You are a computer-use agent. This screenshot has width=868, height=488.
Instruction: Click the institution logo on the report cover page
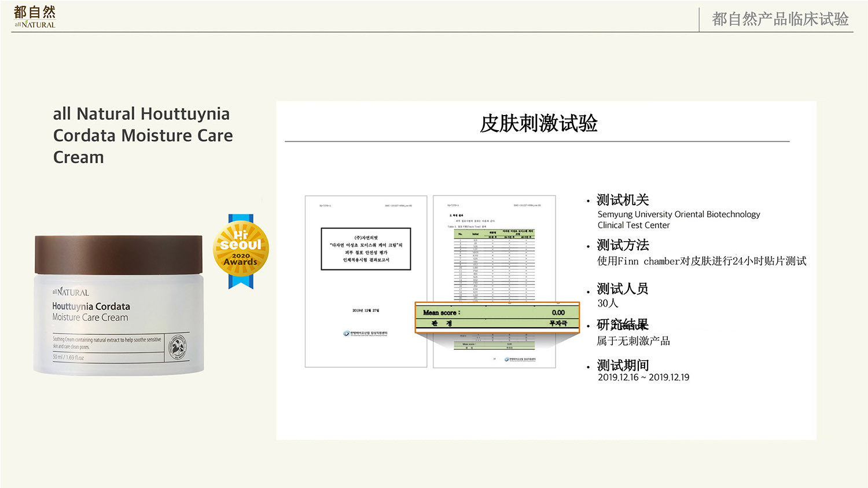(x=365, y=333)
